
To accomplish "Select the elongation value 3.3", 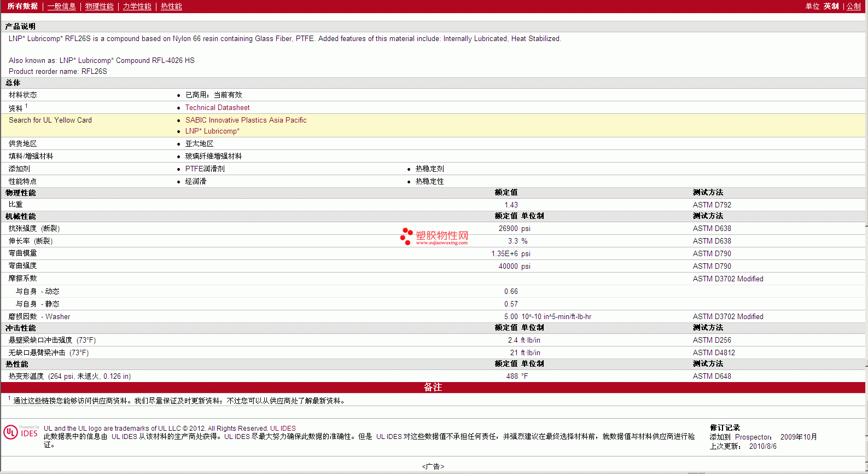I will click(x=512, y=241).
